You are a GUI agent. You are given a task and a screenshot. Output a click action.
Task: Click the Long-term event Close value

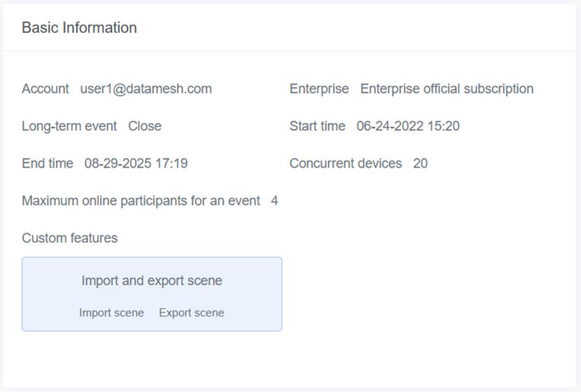coord(145,126)
